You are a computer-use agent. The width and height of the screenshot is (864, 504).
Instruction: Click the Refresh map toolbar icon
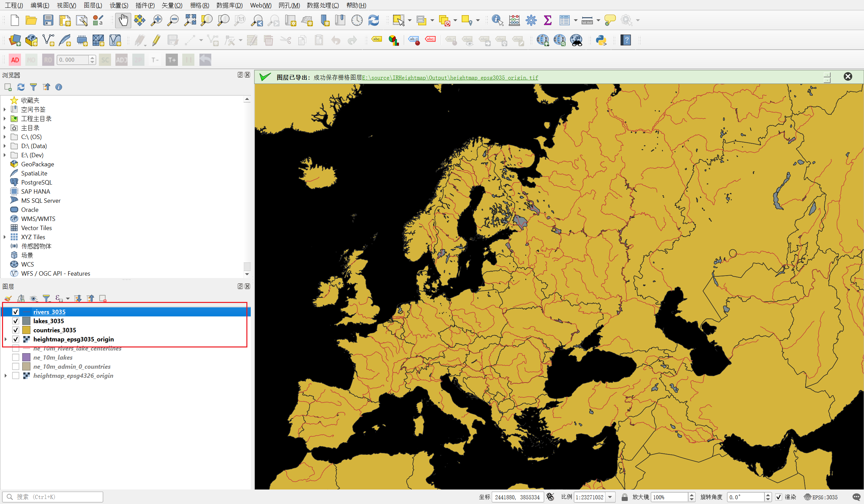click(x=373, y=20)
